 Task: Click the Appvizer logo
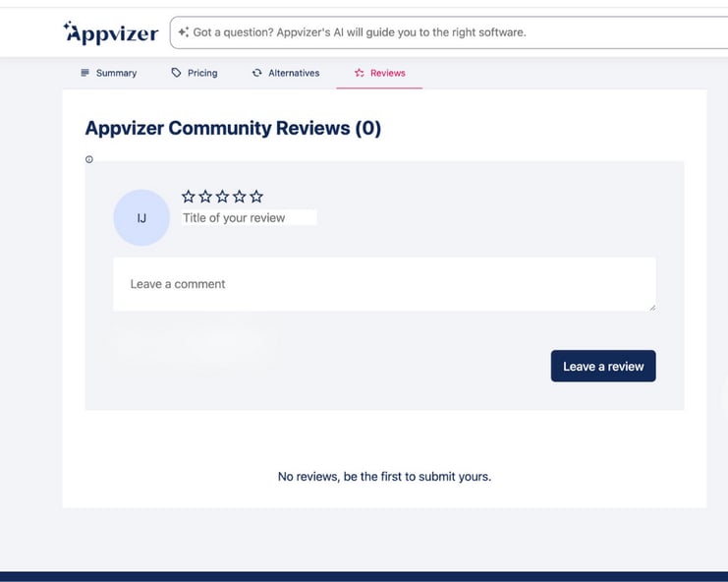coord(110,32)
